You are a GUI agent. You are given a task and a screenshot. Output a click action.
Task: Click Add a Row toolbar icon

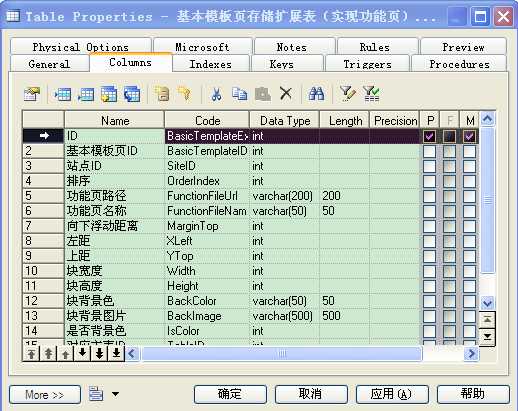tap(86, 94)
